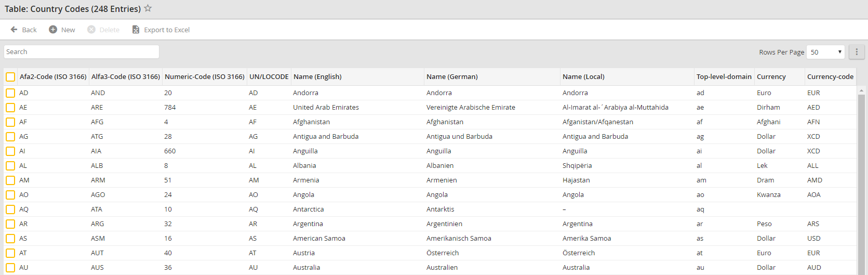The width and height of the screenshot is (868, 275).
Task: Toggle the select-all checkbox in header
Action: [x=10, y=77]
